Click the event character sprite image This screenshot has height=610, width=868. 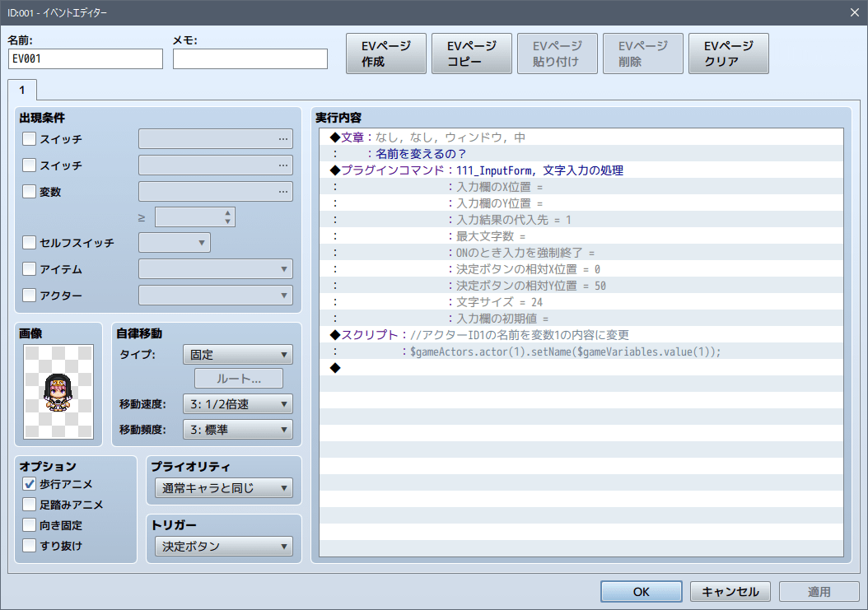coord(58,392)
